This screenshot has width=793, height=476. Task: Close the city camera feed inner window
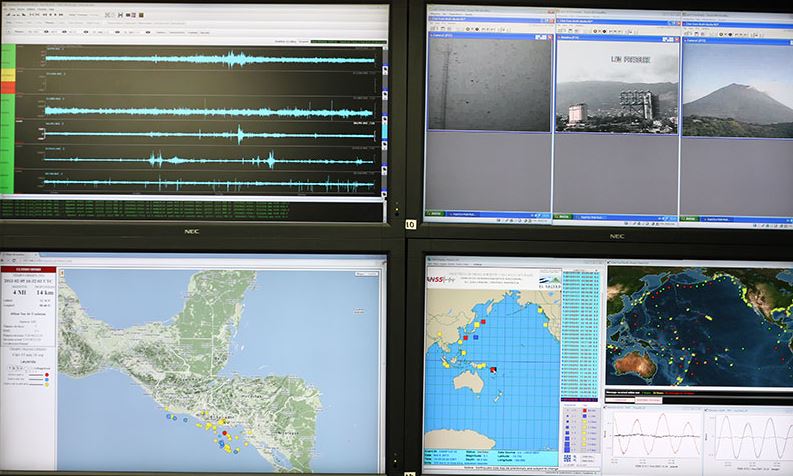[677, 37]
